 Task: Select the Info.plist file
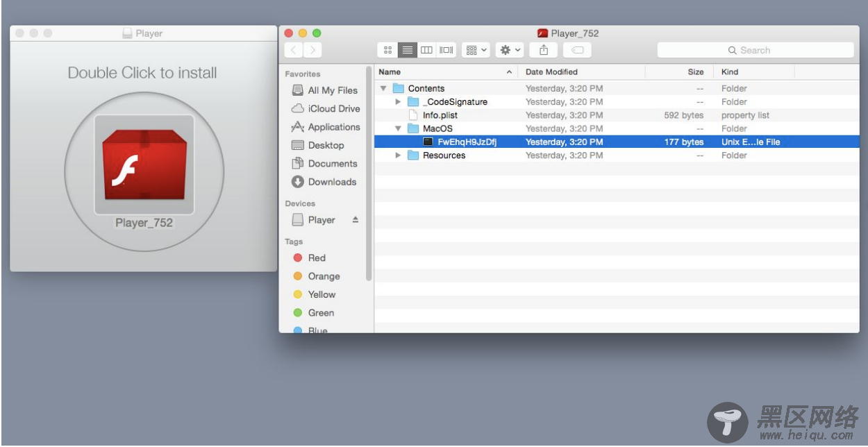617,115
